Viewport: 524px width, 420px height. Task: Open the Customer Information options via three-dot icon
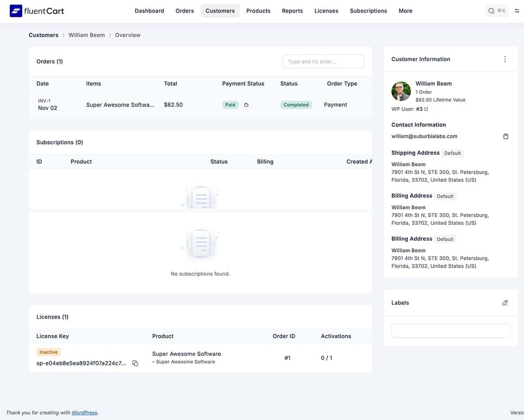[x=505, y=59]
